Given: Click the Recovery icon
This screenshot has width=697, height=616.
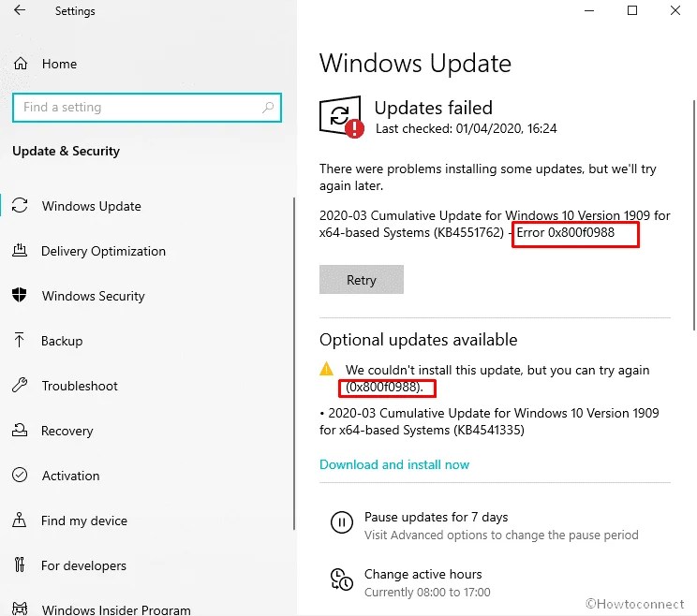Looking at the screenshot, I should click(x=20, y=430).
